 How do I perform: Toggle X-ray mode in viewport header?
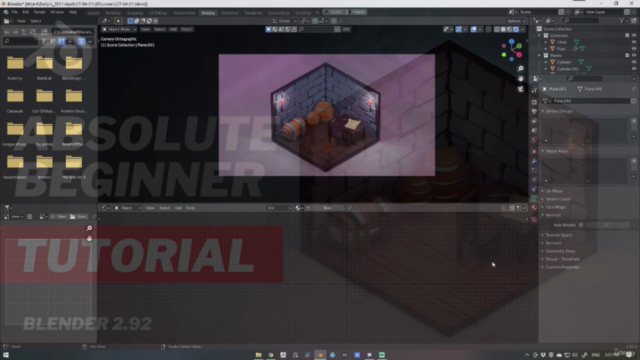tap(489, 29)
